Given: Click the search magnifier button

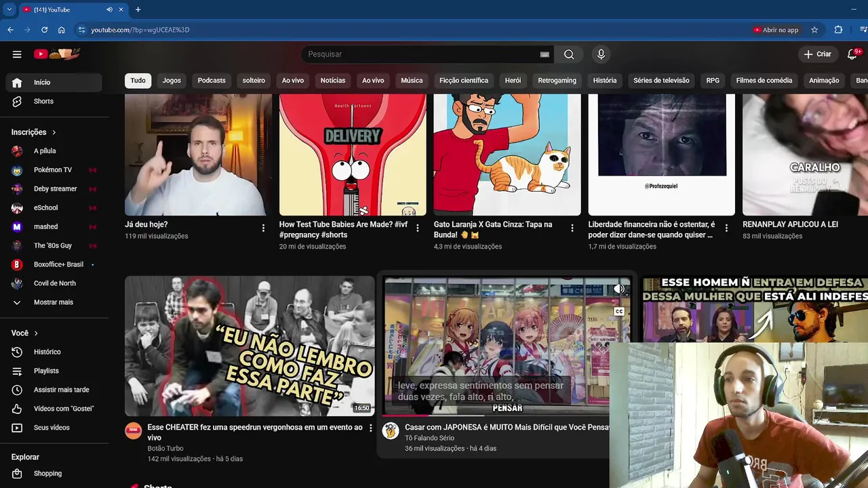Looking at the screenshot, I should [x=569, y=54].
